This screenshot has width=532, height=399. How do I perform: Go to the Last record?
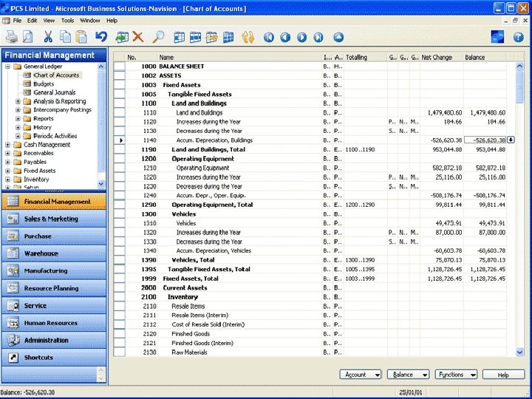pos(318,37)
